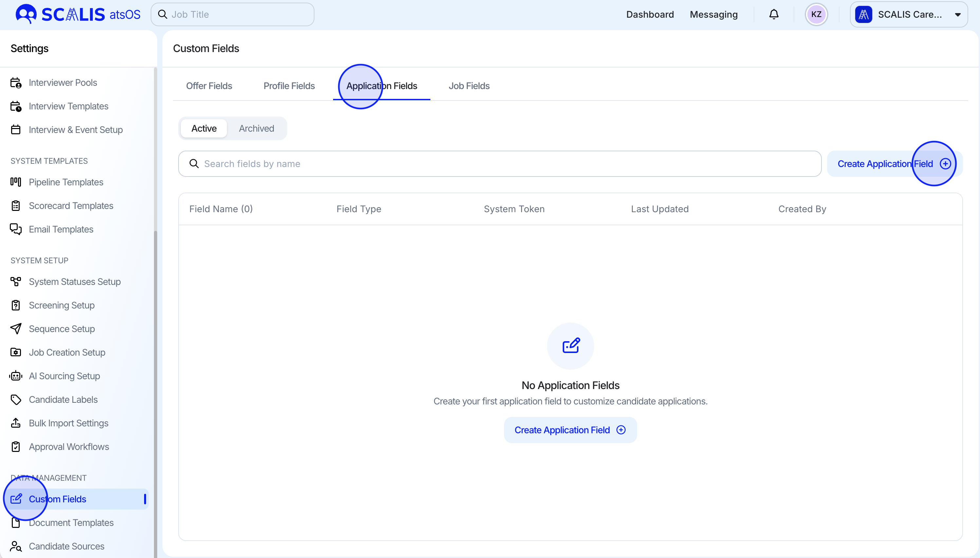Open Pipeline Templates from sidebar
Image resolution: width=980 pixels, height=558 pixels.
(x=66, y=182)
